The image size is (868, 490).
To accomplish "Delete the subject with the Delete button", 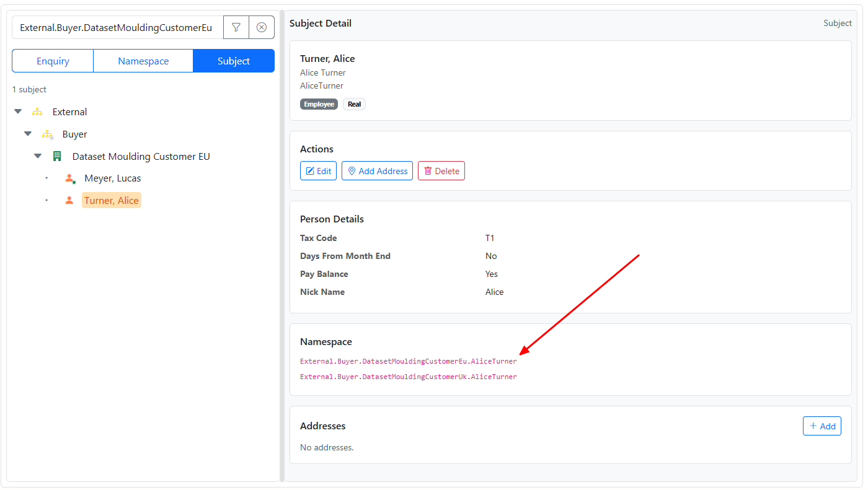I will (441, 171).
